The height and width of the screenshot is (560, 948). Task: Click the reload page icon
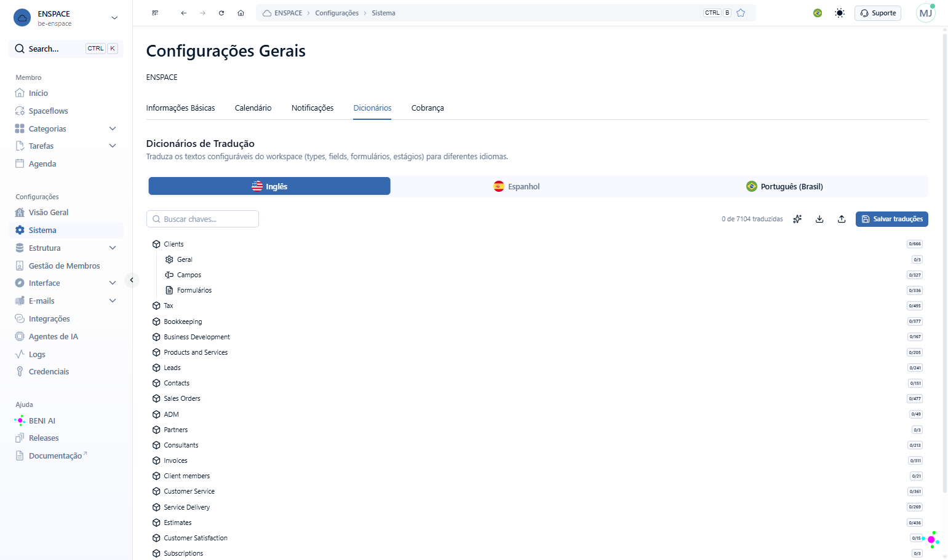tap(221, 13)
